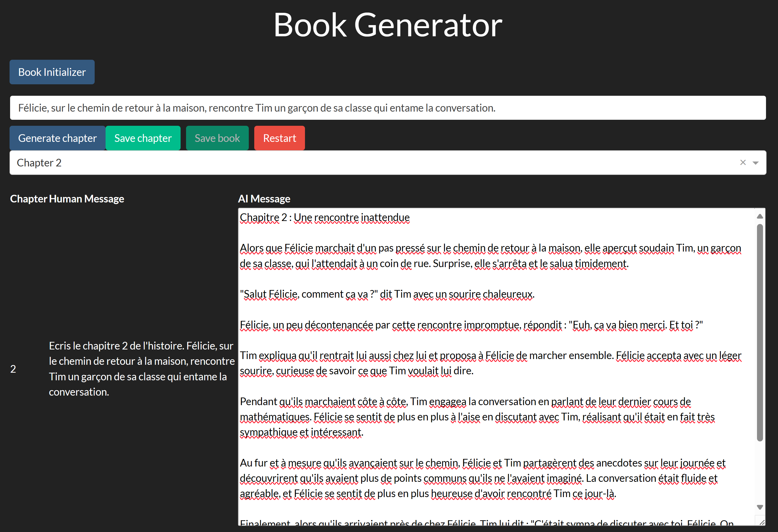778x532 pixels.
Task: Click the Book Generator page title
Action: click(388, 25)
